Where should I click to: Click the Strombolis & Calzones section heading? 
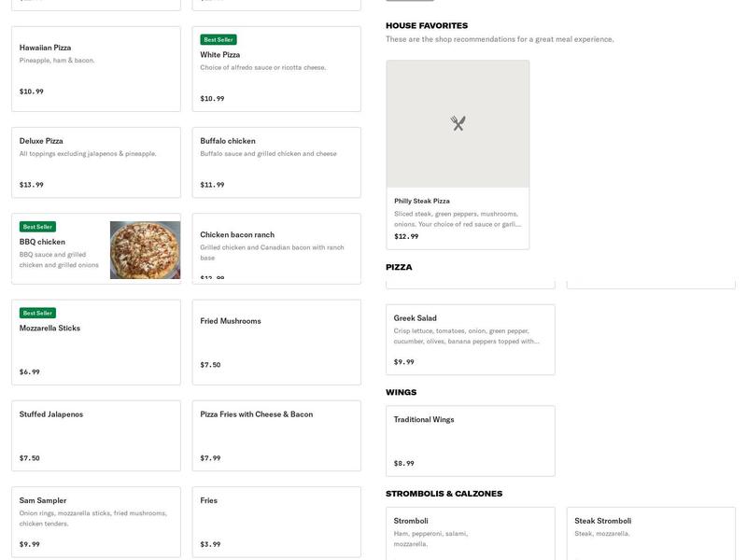click(x=444, y=494)
